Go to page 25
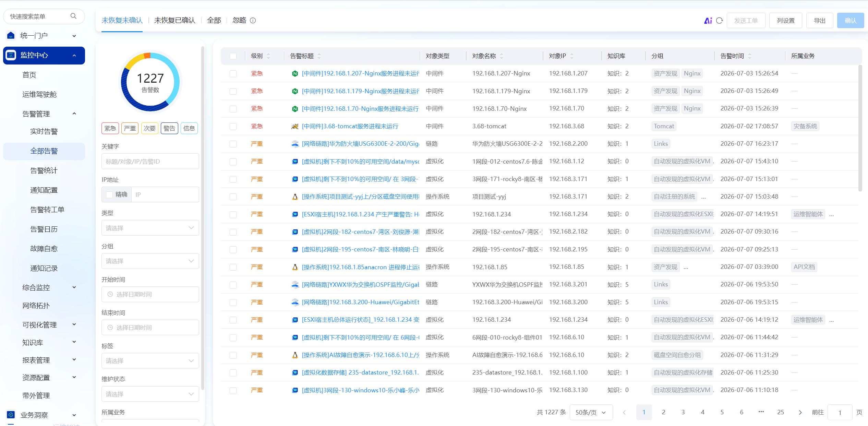The image size is (868, 426). pyautogui.click(x=781, y=412)
